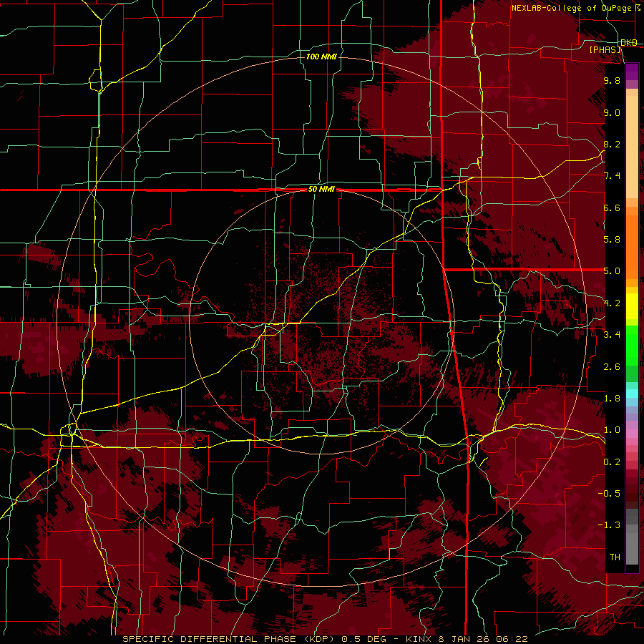Click the 0.2 scale value
Screen dimensions: 644x644
point(612,462)
